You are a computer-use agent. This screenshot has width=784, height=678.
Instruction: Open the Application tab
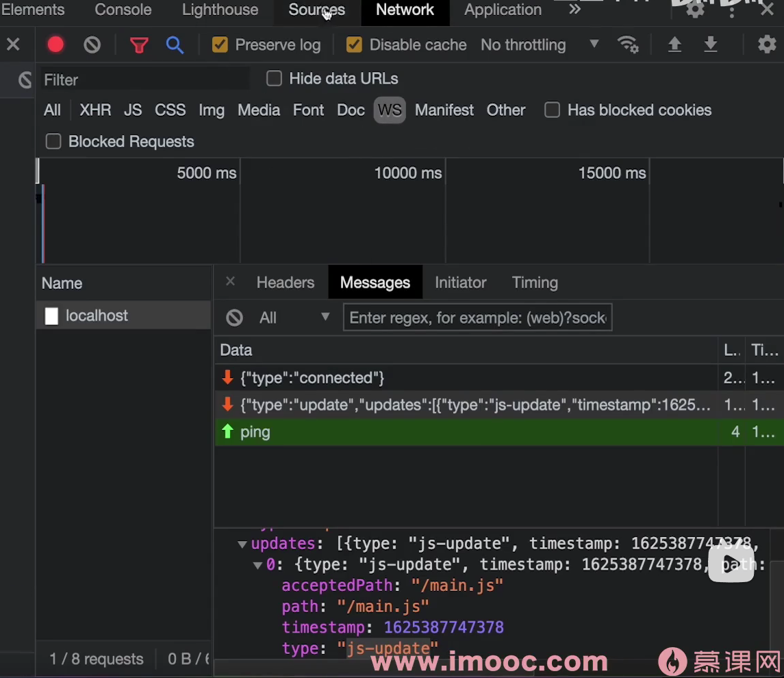503,10
